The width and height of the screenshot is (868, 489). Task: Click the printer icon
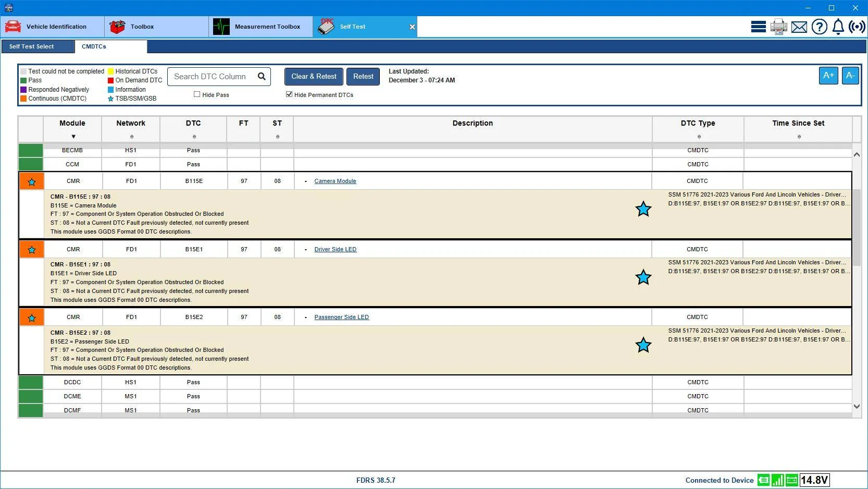click(779, 27)
